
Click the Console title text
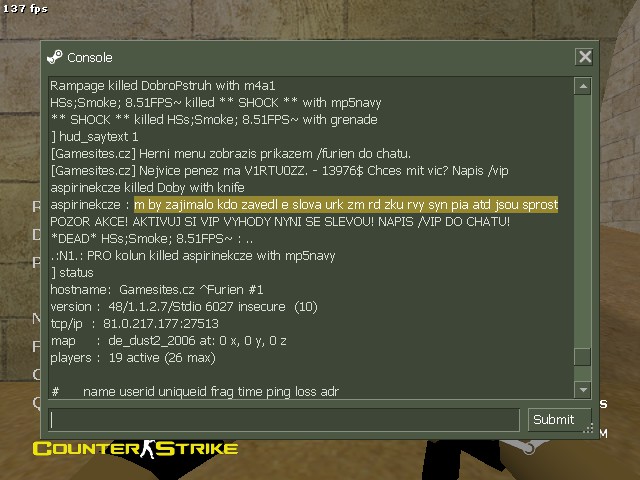pyautogui.click(x=90, y=58)
